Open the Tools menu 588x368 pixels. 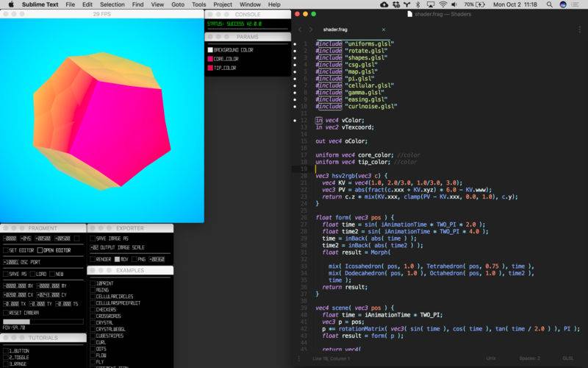point(198,4)
